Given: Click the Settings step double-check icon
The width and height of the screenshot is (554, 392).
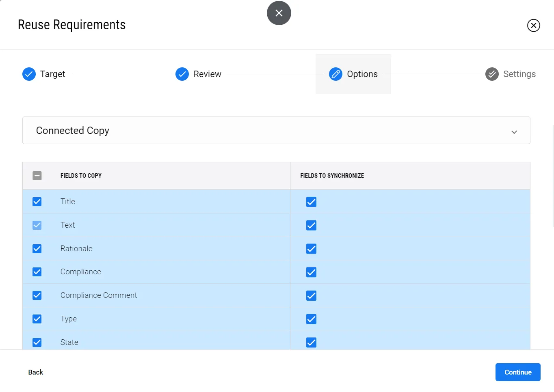Looking at the screenshot, I should tap(492, 74).
